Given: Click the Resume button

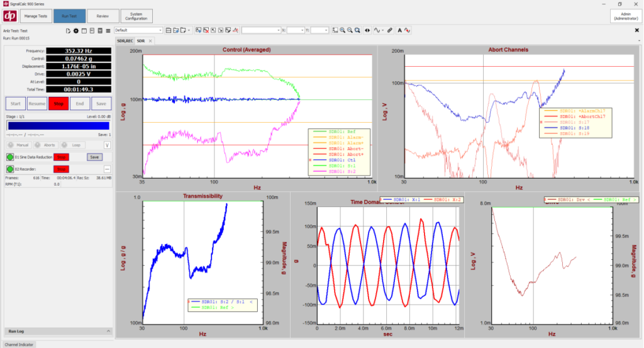Looking at the screenshot, I should click(37, 104).
